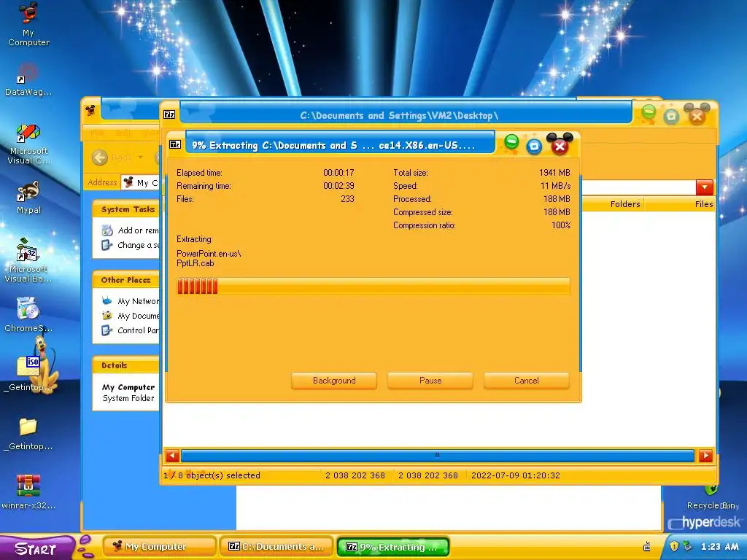747x560 pixels.
Task: Select the 9% Extracting taskbar button
Action: pyautogui.click(x=393, y=547)
